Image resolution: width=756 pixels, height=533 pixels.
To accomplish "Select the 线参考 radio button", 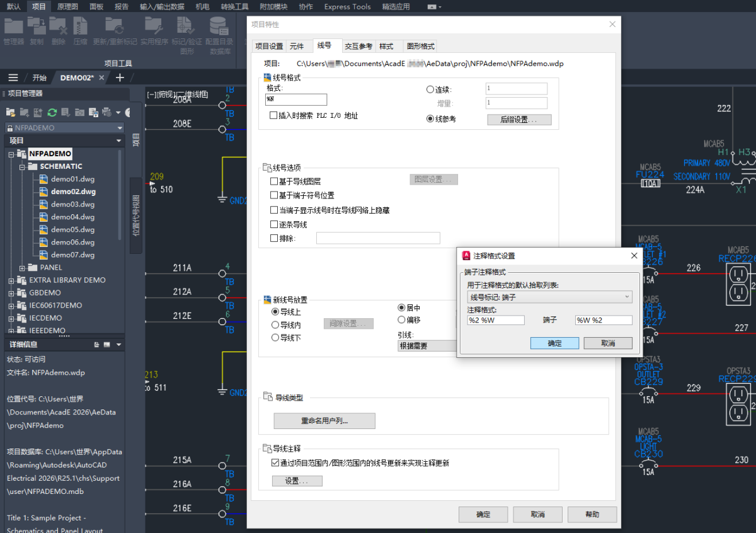I will 430,118.
